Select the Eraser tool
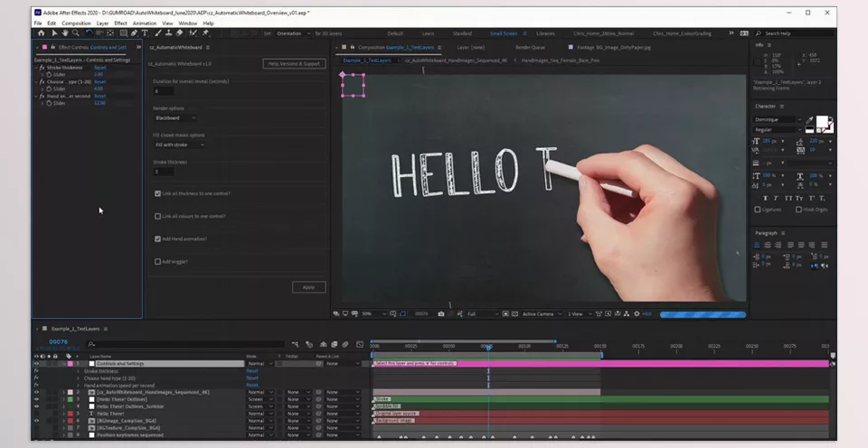868x448 pixels. [x=179, y=33]
